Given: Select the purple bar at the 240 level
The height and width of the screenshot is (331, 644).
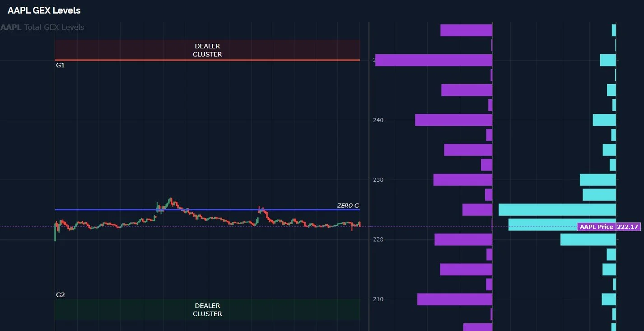Looking at the screenshot, I should click(x=453, y=120).
